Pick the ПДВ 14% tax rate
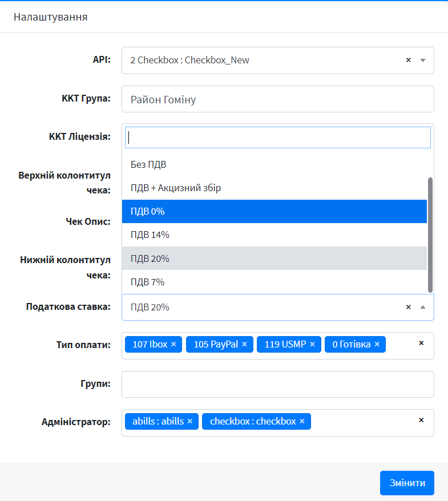 (x=150, y=235)
